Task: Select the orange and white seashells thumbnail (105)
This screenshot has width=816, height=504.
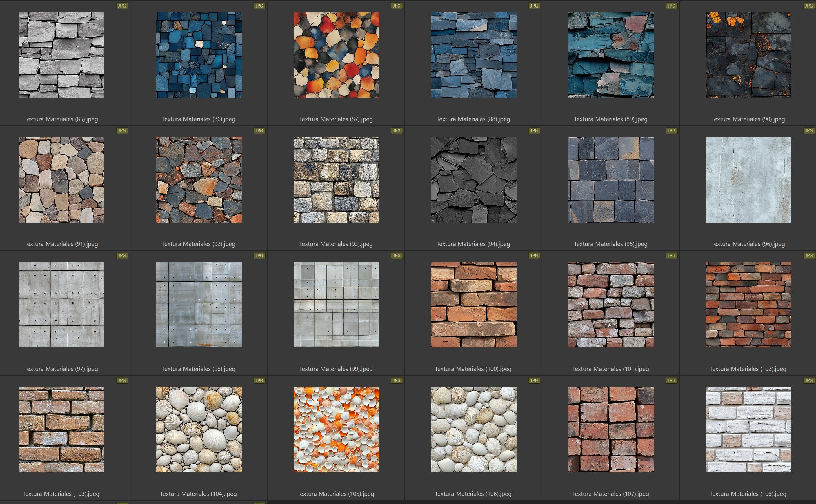Action: 336,429
